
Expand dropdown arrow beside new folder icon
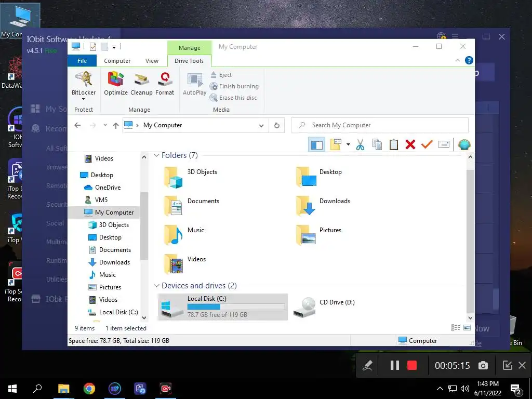(348, 145)
